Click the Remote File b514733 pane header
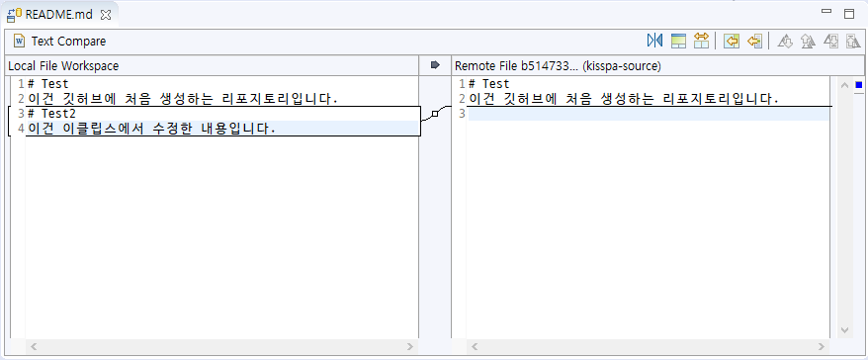Screen dimensions: 868x360 pos(658,66)
